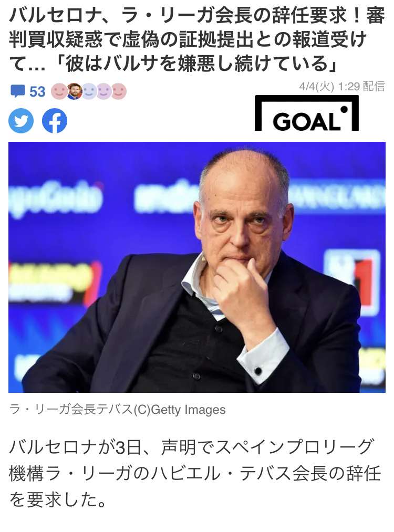
Task: Tap headline quote 彼はバルサを嫌悪し続けている
Action: pos(196,64)
